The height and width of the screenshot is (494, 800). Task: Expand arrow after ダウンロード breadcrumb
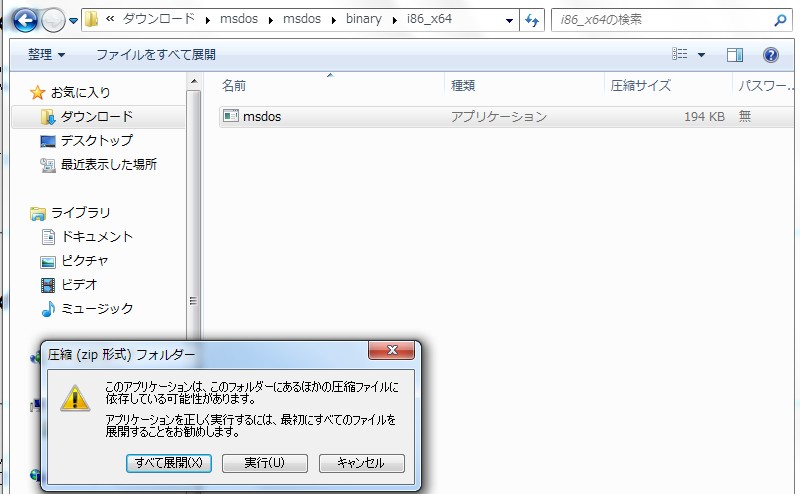208,20
